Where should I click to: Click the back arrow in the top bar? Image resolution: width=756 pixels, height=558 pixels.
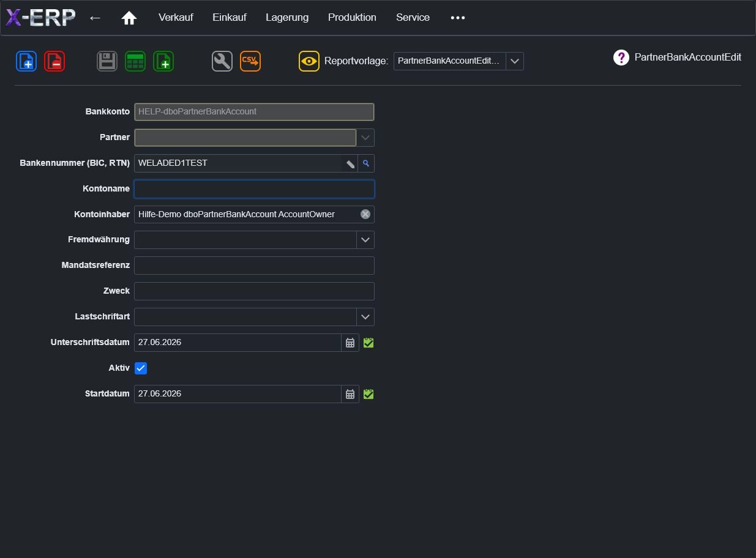tap(95, 18)
